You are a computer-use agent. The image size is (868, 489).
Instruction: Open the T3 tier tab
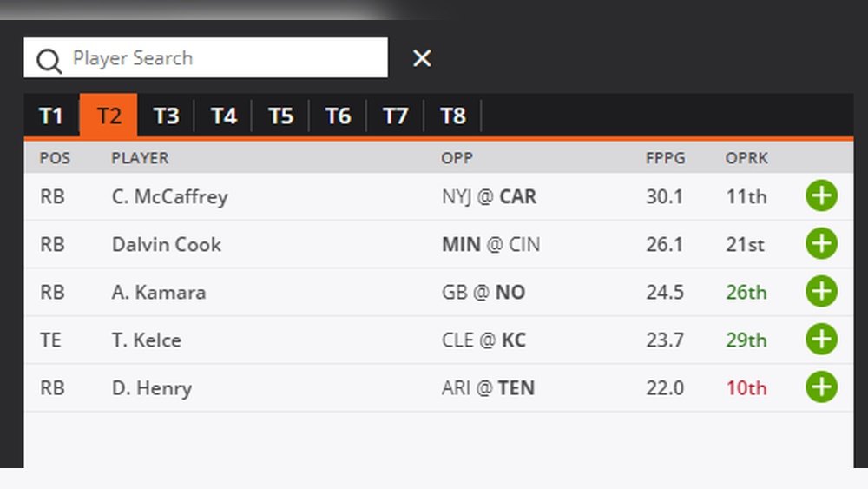166,116
